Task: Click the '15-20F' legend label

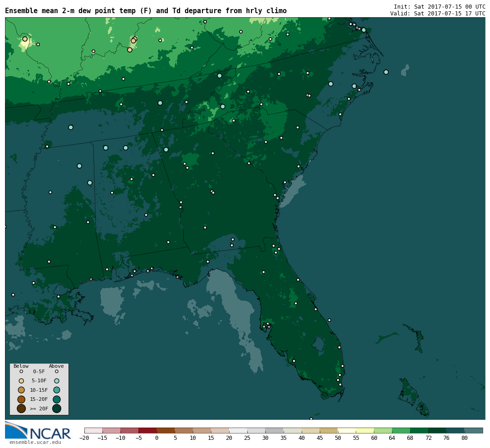Action: 39,399
